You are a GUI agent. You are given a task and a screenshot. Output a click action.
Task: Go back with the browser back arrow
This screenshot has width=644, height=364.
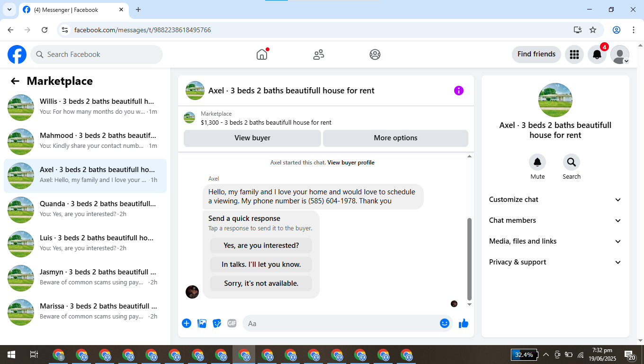(10, 30)
